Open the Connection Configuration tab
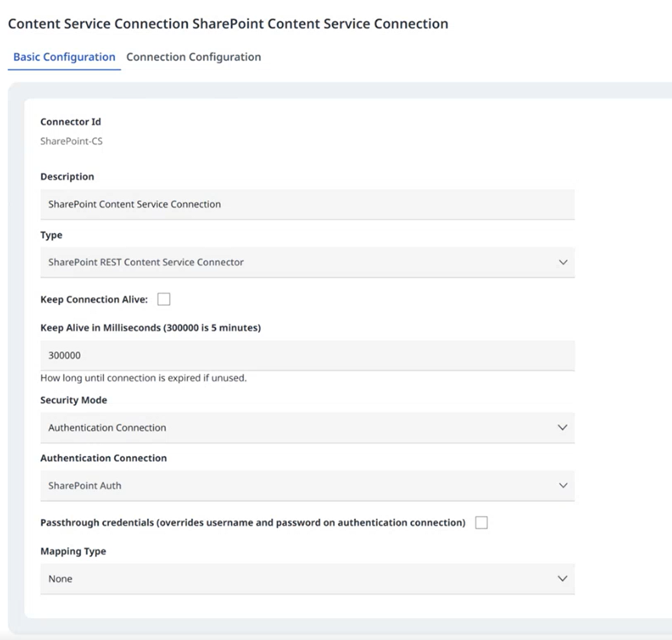This screenshot has height=640, width=672. point(193,57)
